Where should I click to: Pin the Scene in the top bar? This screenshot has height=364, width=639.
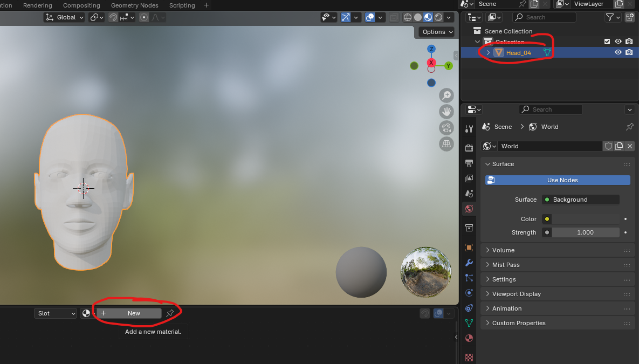click(523, 4)
